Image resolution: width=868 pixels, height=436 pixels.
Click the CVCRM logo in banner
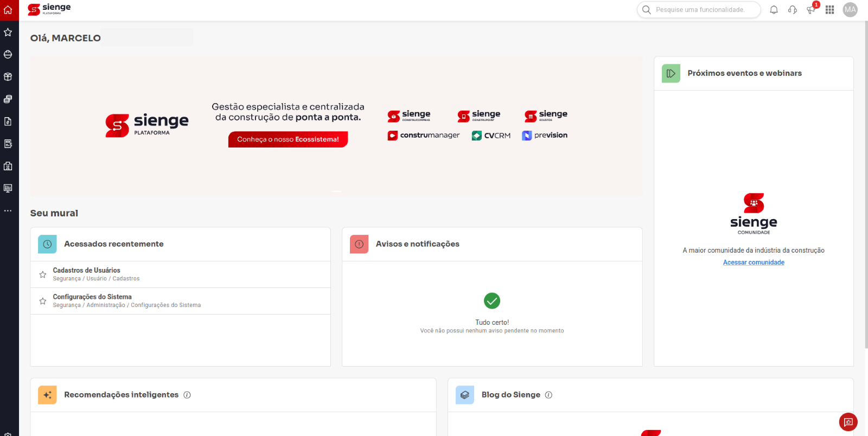(491, 136)
